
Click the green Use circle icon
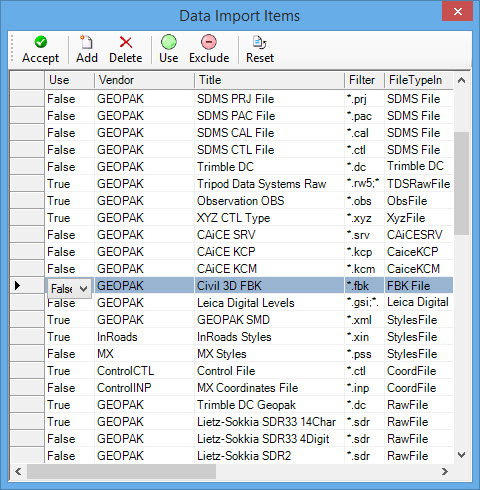point(169,42)
